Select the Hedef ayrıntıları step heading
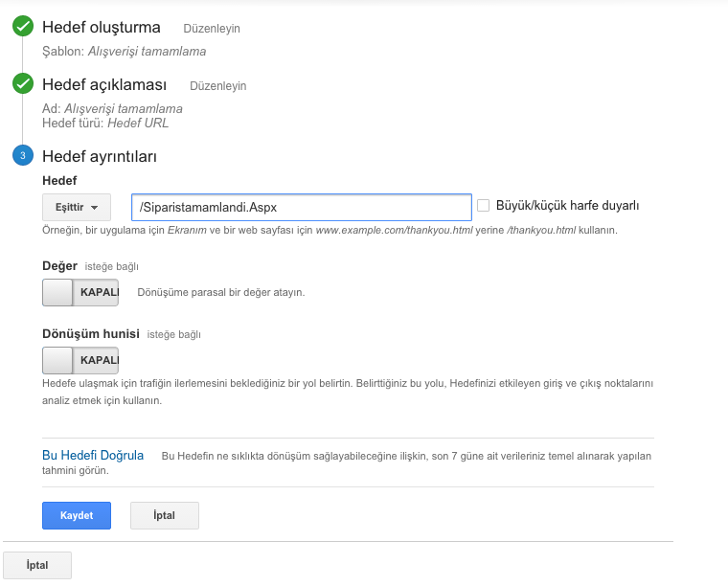Image resolution: width=728 pixels, height=586 pixels. [100, 156]
